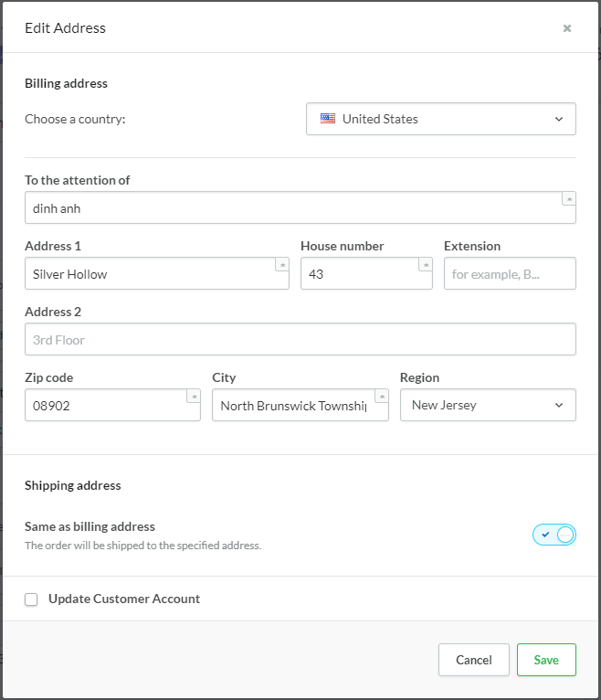The height and width of the screenshot is (700, 601).
Task: Check the Update Customer Account checkbox
Action: click(31, 599)
